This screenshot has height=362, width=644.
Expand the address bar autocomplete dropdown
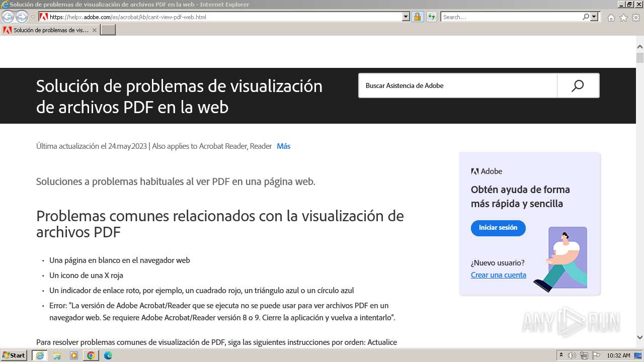(x=406, y=17)
